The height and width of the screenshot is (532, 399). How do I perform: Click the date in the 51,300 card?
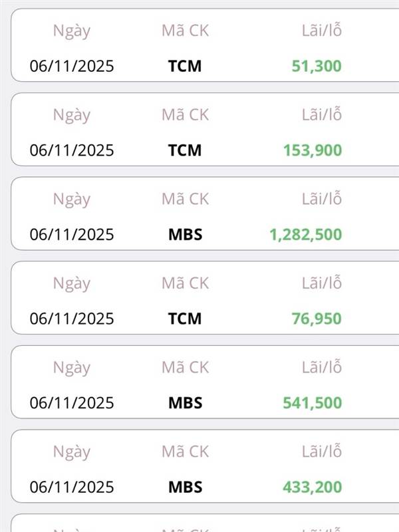(72, 66)
